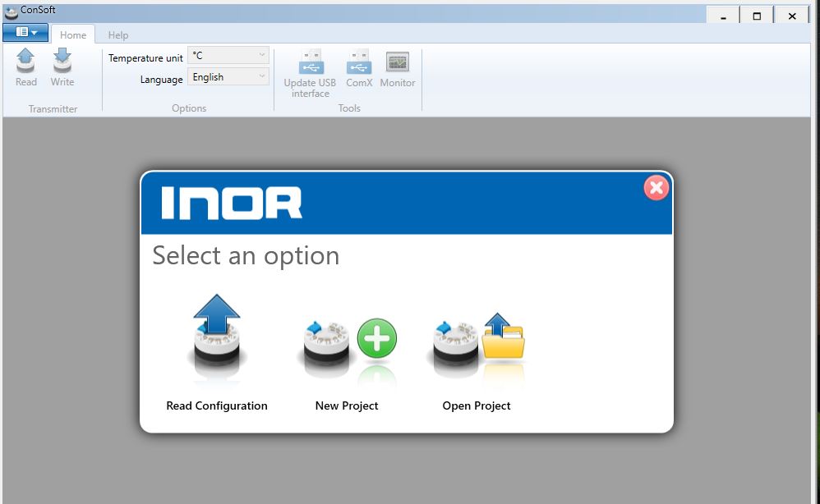Viewport: 820px width, 504px height.
Task: Switch to the Help tab
Action: pos(118,35)
